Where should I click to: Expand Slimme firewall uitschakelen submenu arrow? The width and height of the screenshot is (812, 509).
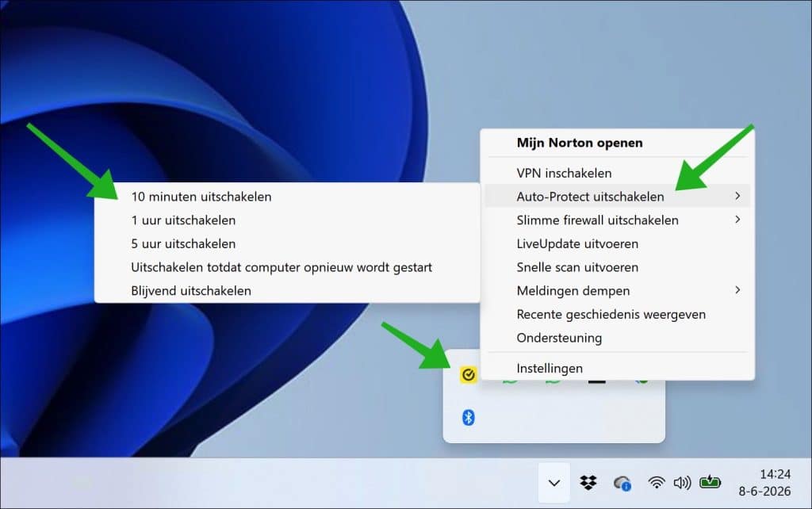pos(737,220)
